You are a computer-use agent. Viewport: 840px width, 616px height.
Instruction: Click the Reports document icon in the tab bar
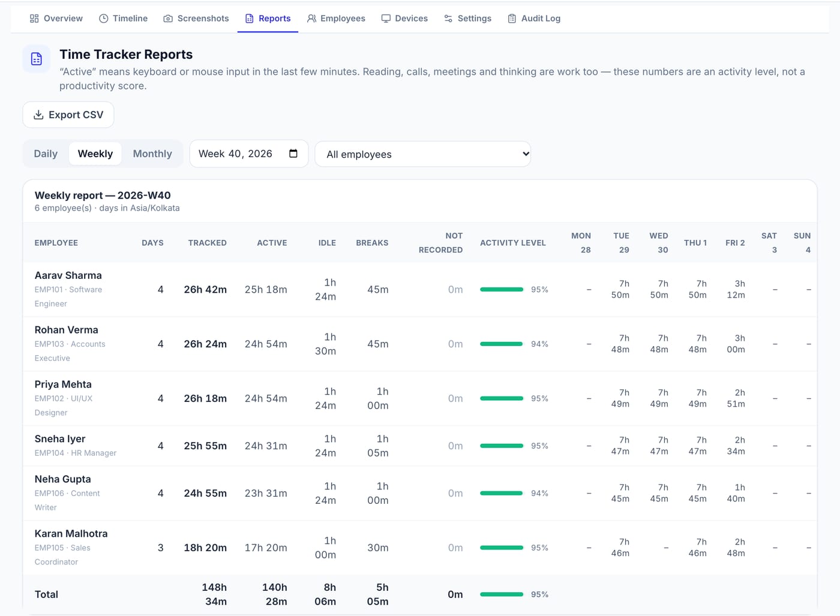(x=250, y=19)
